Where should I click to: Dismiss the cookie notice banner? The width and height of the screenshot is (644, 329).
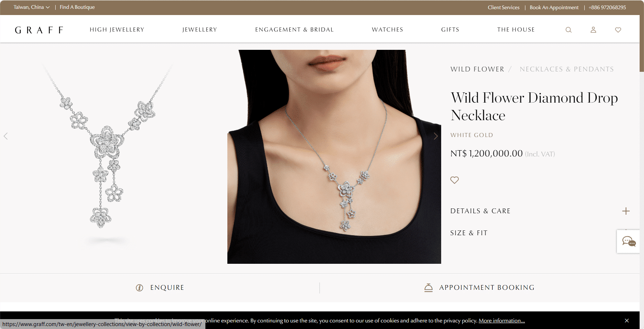point(627,321)
